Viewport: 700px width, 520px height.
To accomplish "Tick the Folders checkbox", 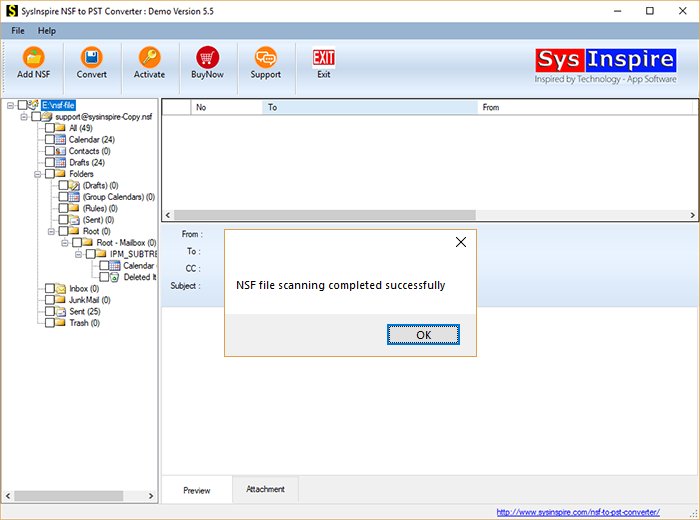I will pos(50,174).
